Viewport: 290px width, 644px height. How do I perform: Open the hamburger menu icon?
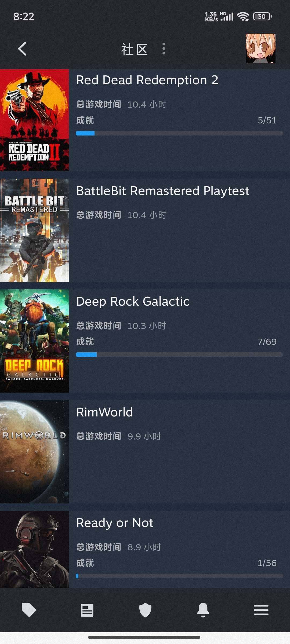pos(261,610)
